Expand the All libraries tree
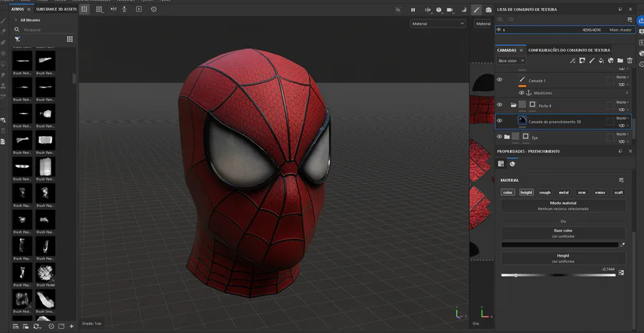 pyautogui.click(x=16, y=20)
